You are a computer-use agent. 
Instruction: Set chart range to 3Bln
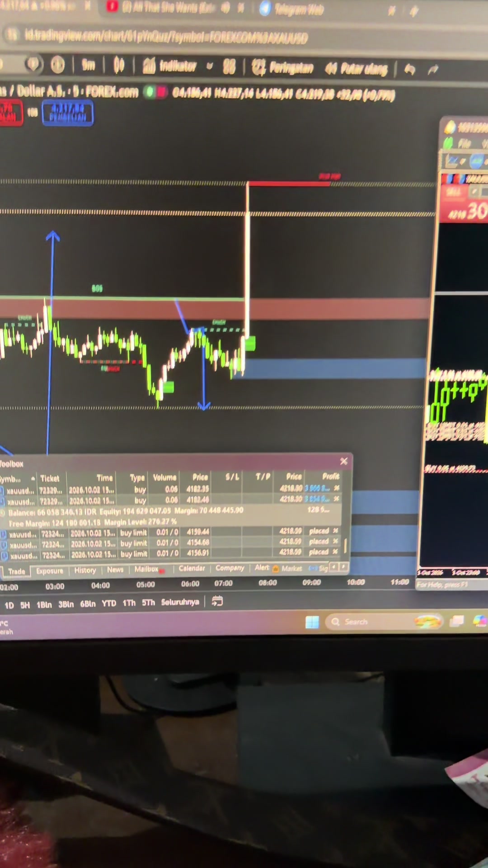(x=66, y=604)
